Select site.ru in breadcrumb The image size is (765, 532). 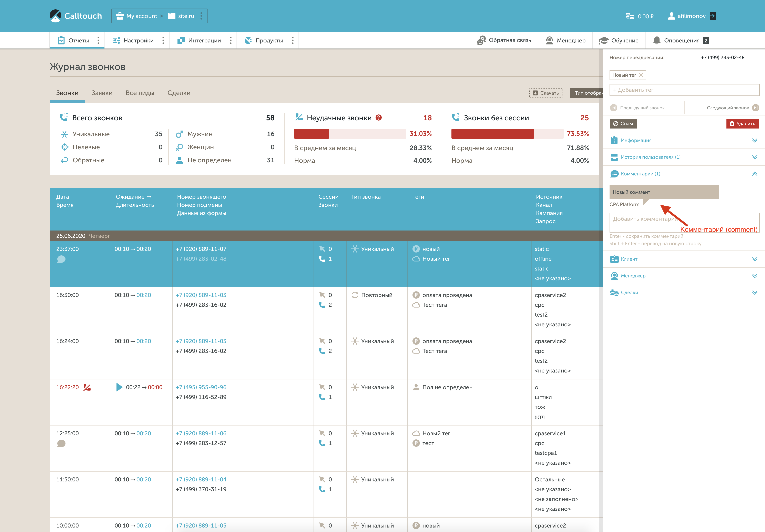tap(181, 16)
